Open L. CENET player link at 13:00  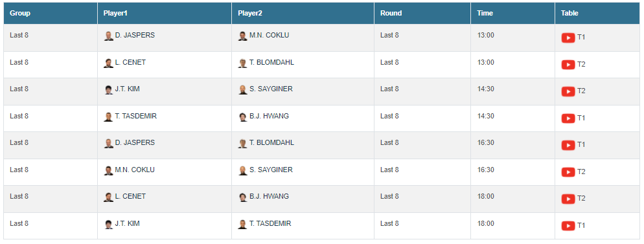(130, 62)
